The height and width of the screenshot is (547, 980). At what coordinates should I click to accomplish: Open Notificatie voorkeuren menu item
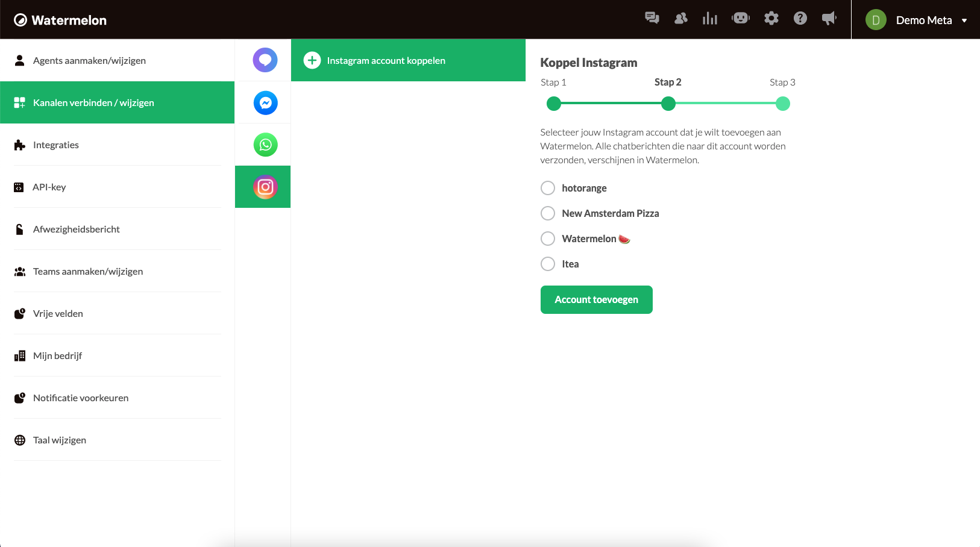coord(117,398)
